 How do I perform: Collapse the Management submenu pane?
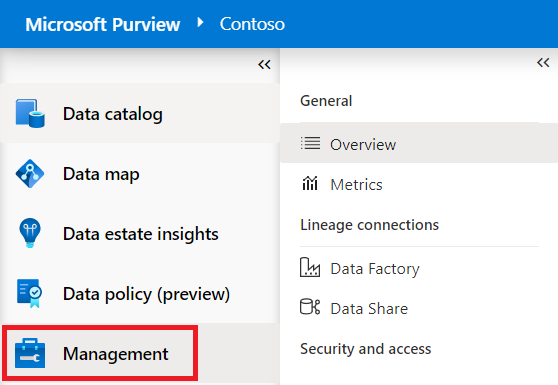[543, 63]
